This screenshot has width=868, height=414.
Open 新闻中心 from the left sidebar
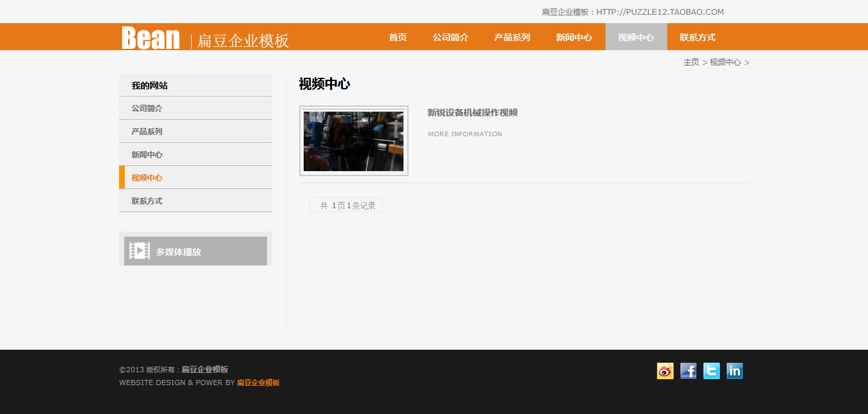click(147, 155)
